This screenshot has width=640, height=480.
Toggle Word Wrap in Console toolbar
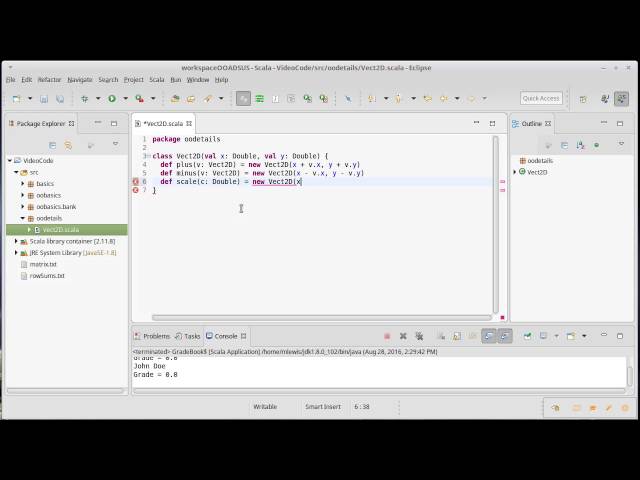tap(473, 336)
